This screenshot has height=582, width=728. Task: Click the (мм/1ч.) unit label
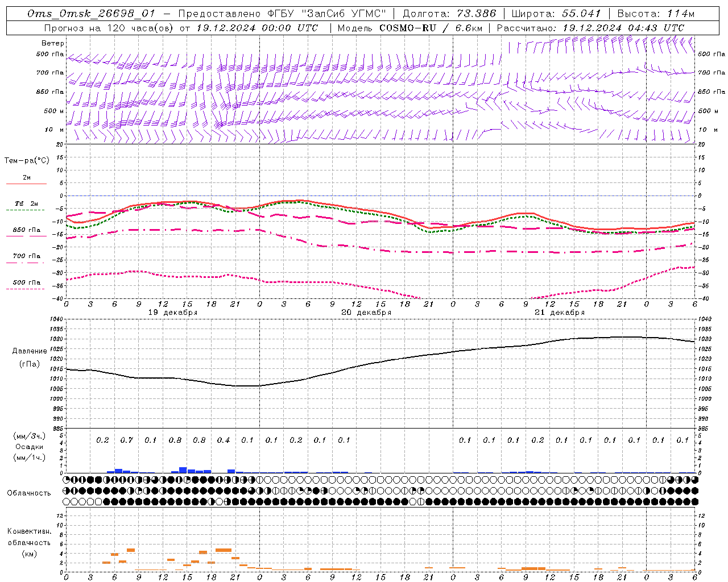29,458
